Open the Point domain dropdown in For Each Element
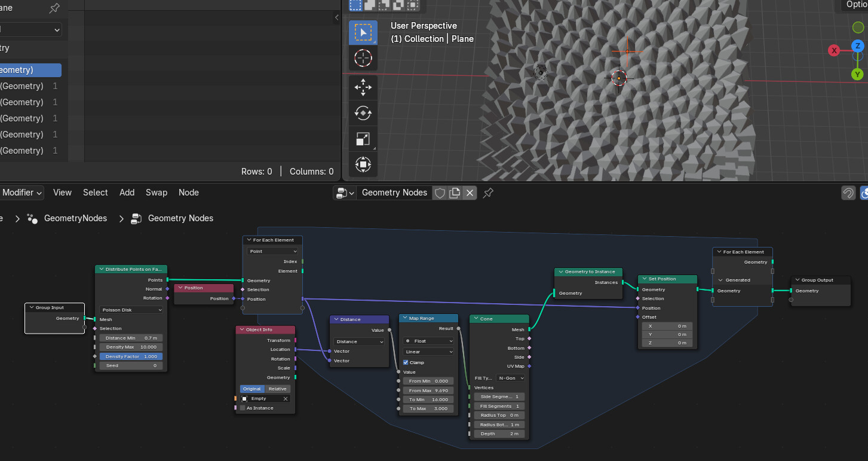 coord(272,251)
